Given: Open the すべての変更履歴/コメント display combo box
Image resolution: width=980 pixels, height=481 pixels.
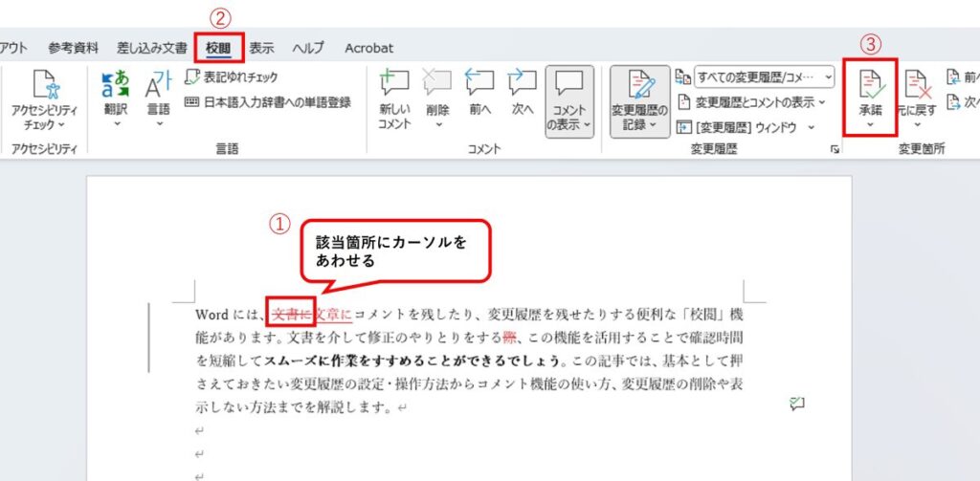Looking at the screenshot, I should click(764, 77).
